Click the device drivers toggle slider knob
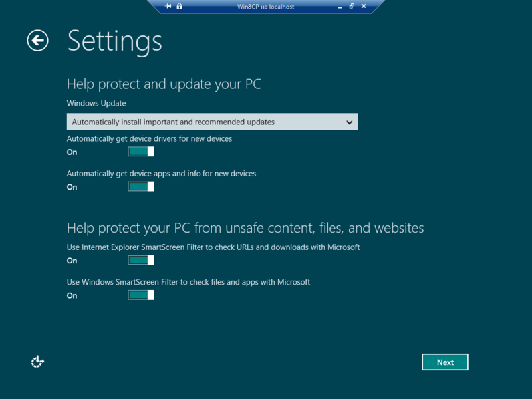532x399 pixels. point(150,152)
